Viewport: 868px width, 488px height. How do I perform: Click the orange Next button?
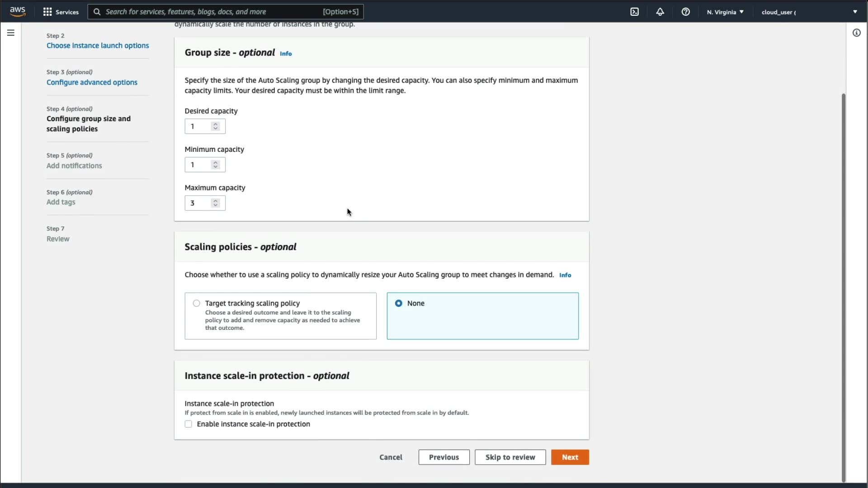[570, 457]
